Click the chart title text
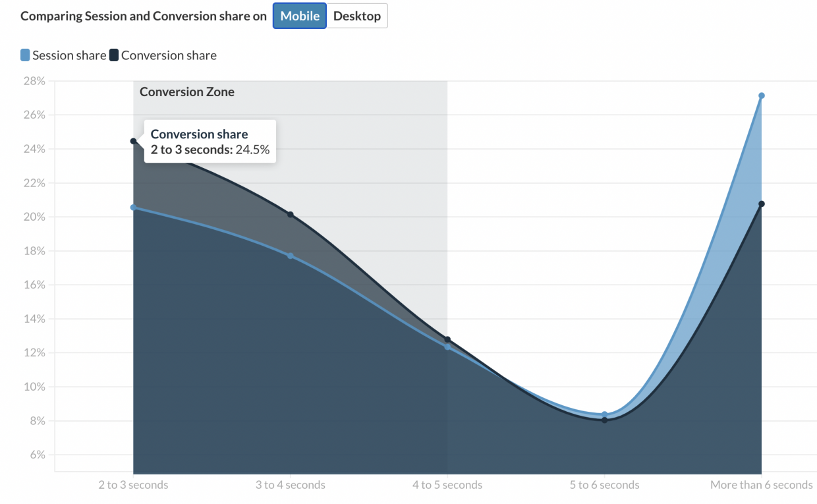 tap(143, 15)
